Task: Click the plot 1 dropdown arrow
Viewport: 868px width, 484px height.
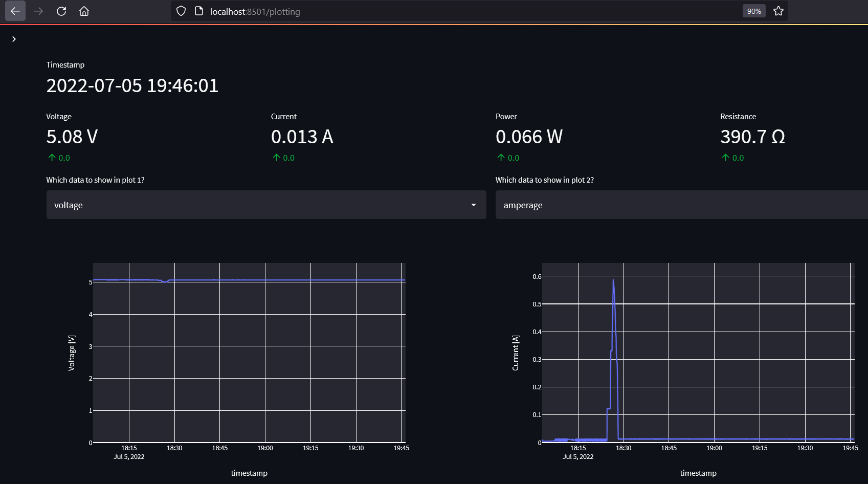Action: click(x=474, y=205)
